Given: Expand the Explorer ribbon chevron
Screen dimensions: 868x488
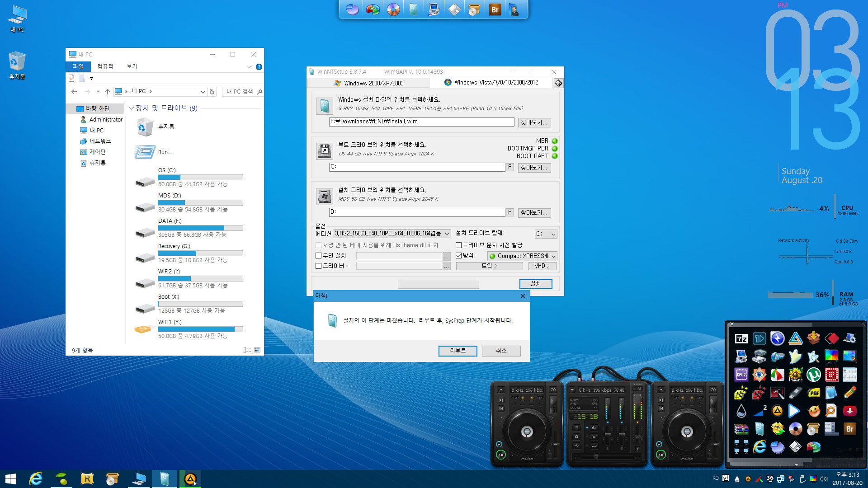Looking at the screenshot, I should click(x=249, y=67).
